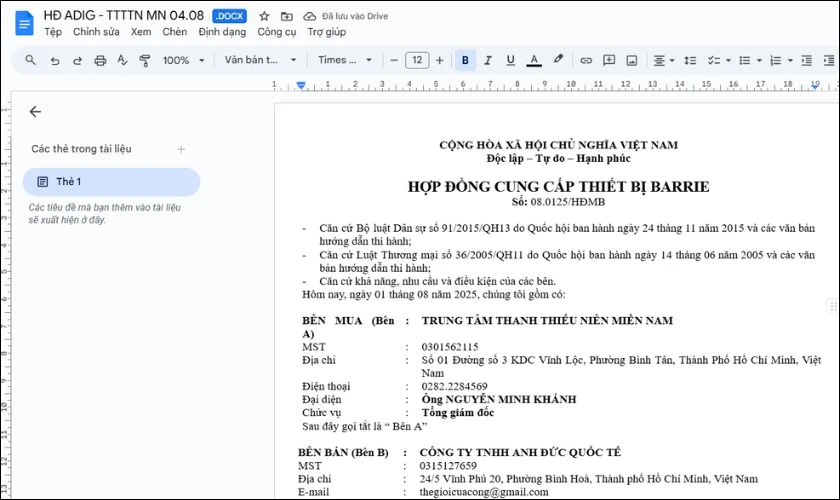Open line and paragraph spacing
The image size is (840, 500).
(x=690, y=61)
